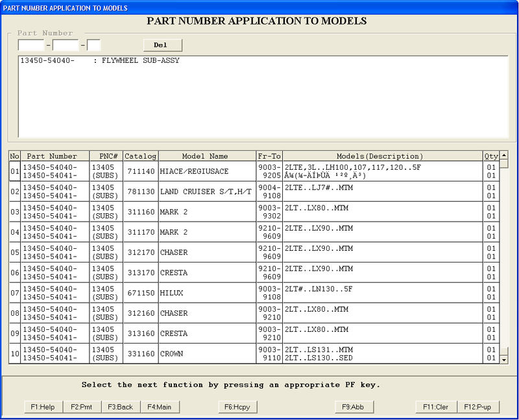Viewport: 519px width, 420px height.
Task: Click the Qty column header
Action: [491, 156]
